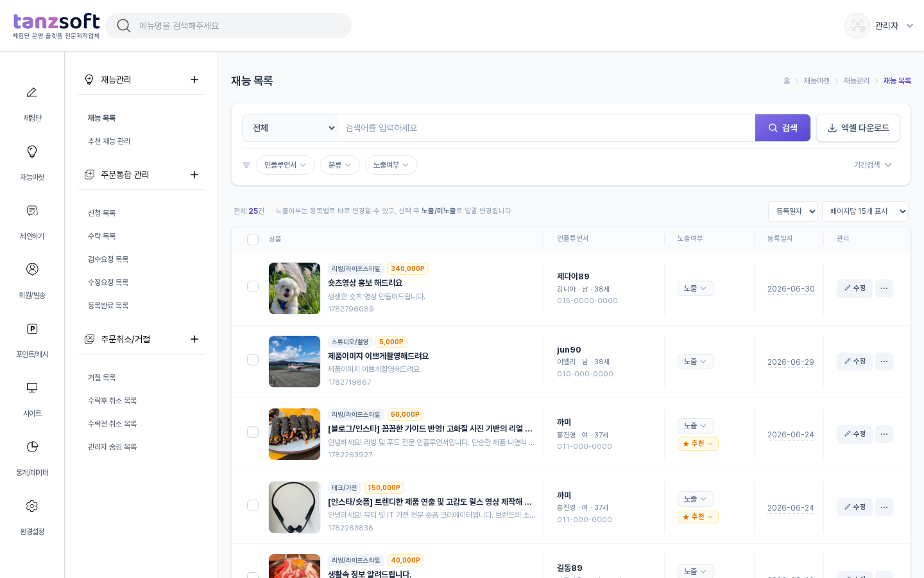This screenshot has height=578, width=924.
Task: Open the 통계/데이터 chart section
Action: click(32, 458)
